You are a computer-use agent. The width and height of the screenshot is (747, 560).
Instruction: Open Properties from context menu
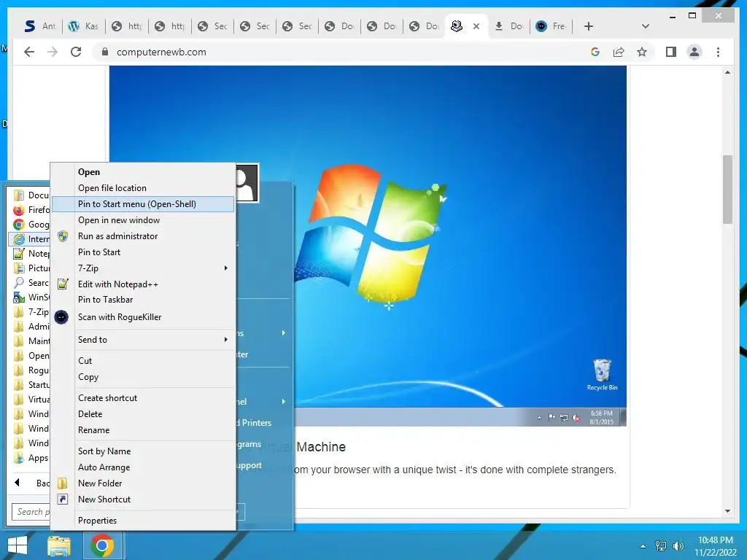[143, 521]
